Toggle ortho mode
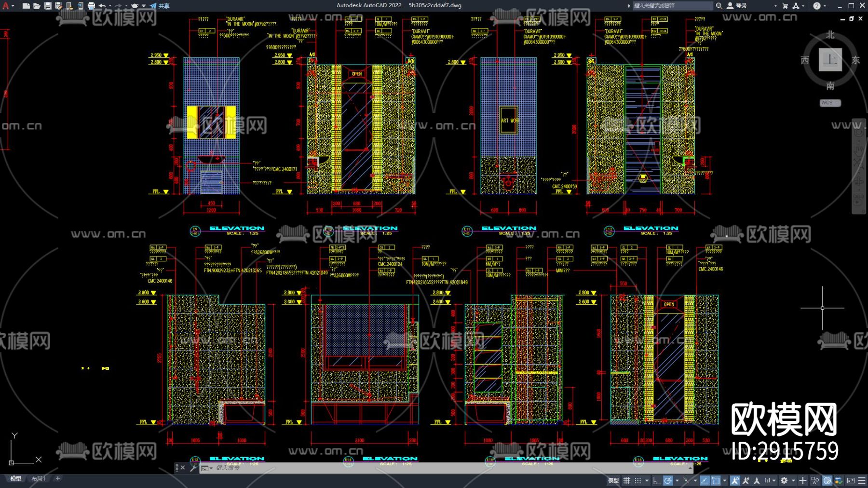868x488 pixels. click(x=656, y=480)
